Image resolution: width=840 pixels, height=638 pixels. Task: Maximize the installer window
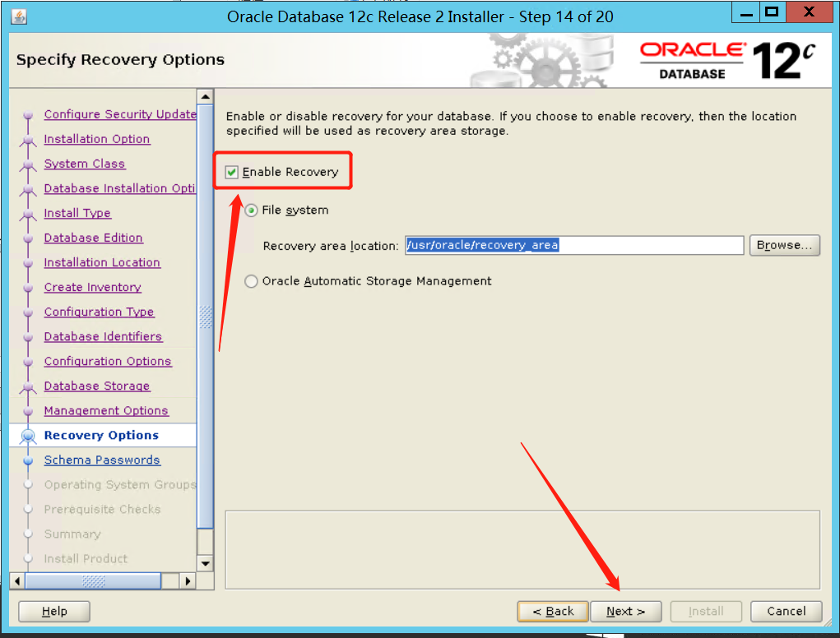(x=772, y=12)
